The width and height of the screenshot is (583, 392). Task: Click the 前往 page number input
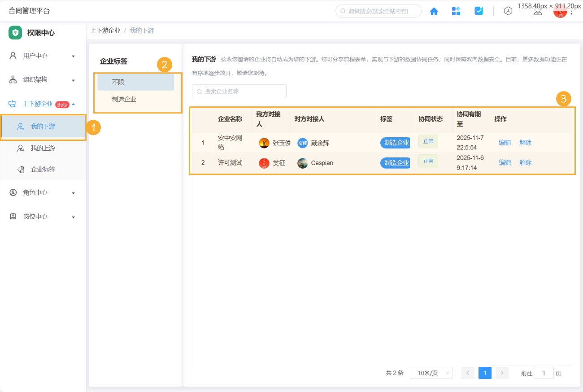coord(544,373)
